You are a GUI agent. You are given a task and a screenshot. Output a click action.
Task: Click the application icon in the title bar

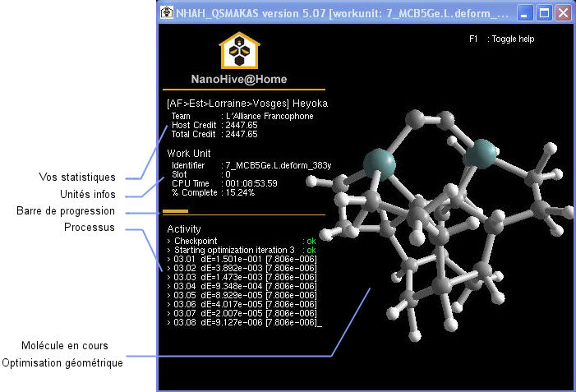[x=167, y=13]
